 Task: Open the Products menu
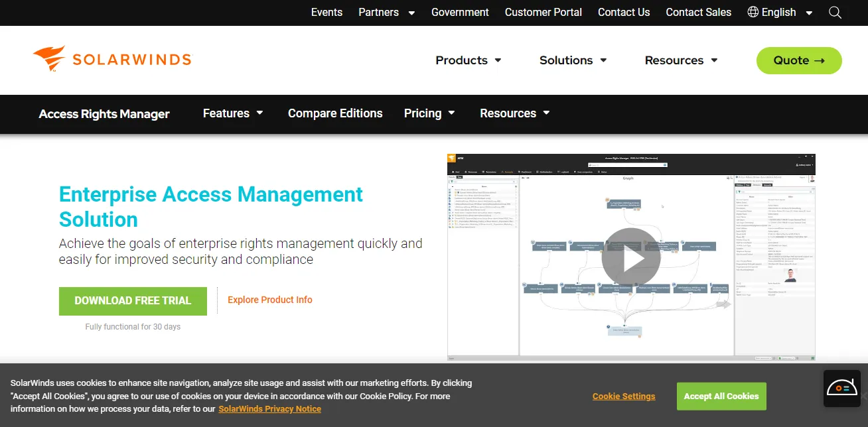click(468, 60)
